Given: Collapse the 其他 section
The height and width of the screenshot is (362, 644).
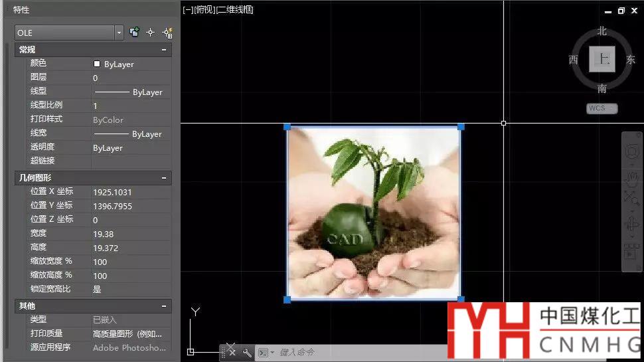Looking at the screenshot, I should 164,306.
